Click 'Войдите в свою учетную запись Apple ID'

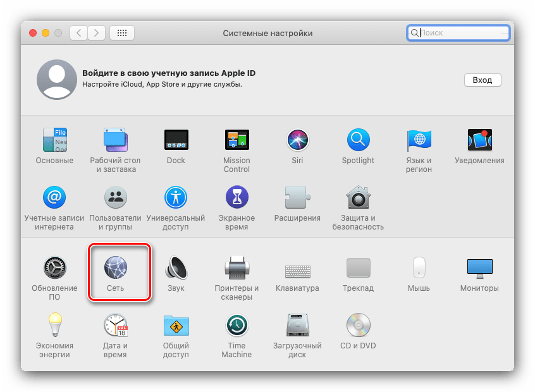169,73
